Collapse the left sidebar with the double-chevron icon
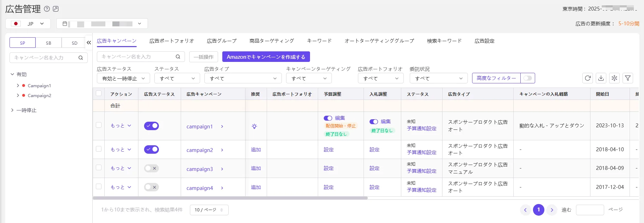The height and width of the screenshot is (223, 644). 89,43
